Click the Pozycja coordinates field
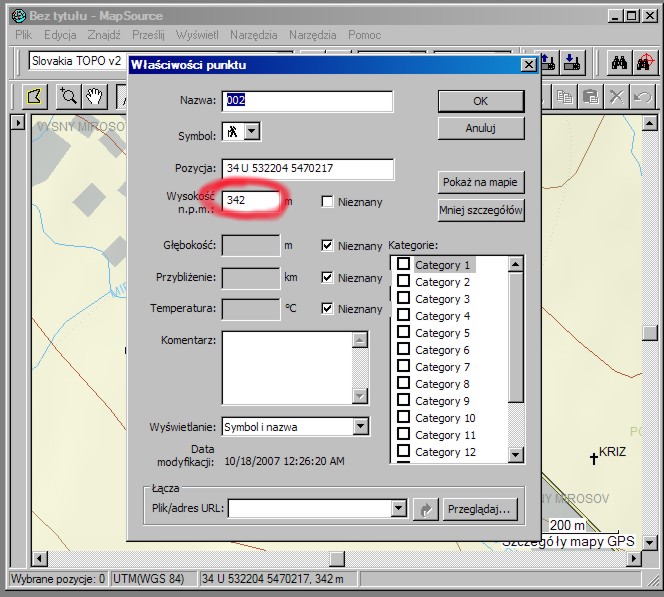Screen dimensions: 664x597 point(307,169)
